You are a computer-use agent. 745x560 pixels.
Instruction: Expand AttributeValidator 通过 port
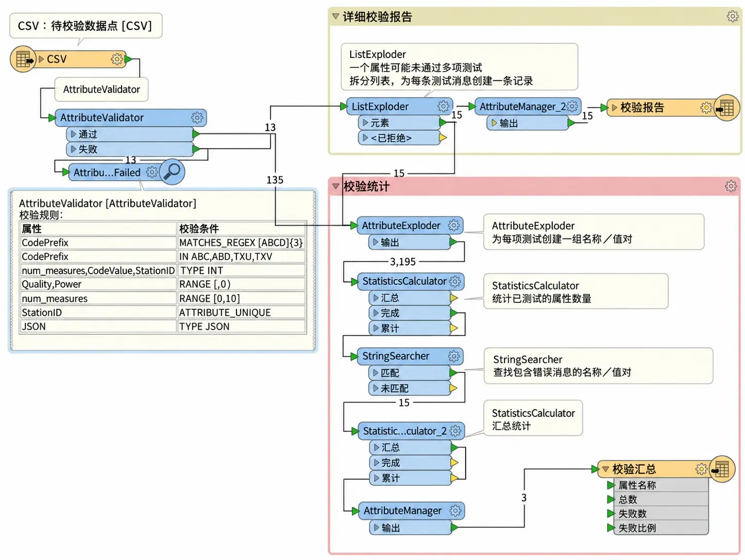pos(73,134)
